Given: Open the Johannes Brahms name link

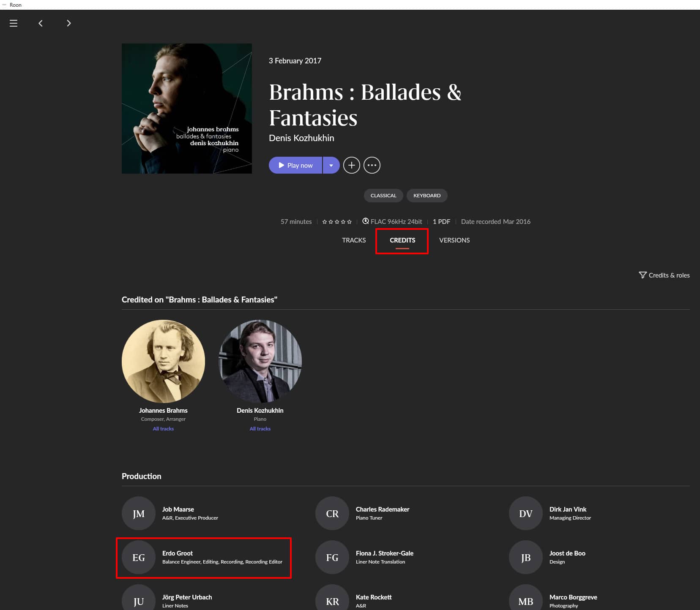Looking at the screenshot, I should point(163,411).
